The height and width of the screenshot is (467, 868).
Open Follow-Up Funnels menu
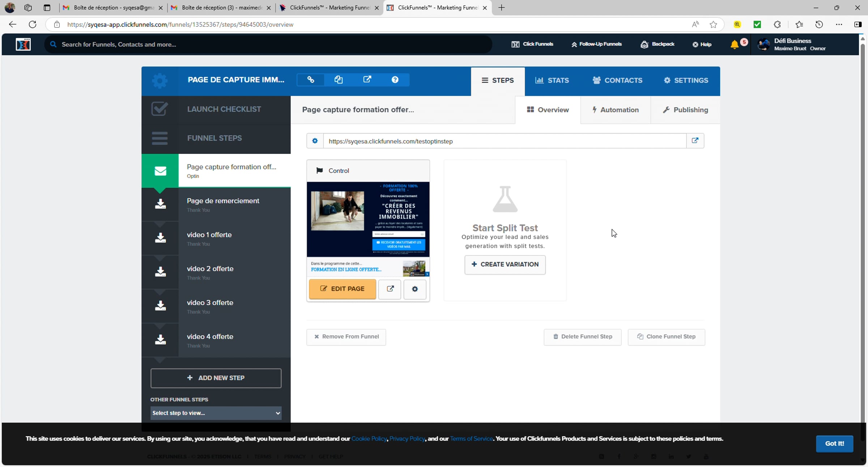pos(596,44)
